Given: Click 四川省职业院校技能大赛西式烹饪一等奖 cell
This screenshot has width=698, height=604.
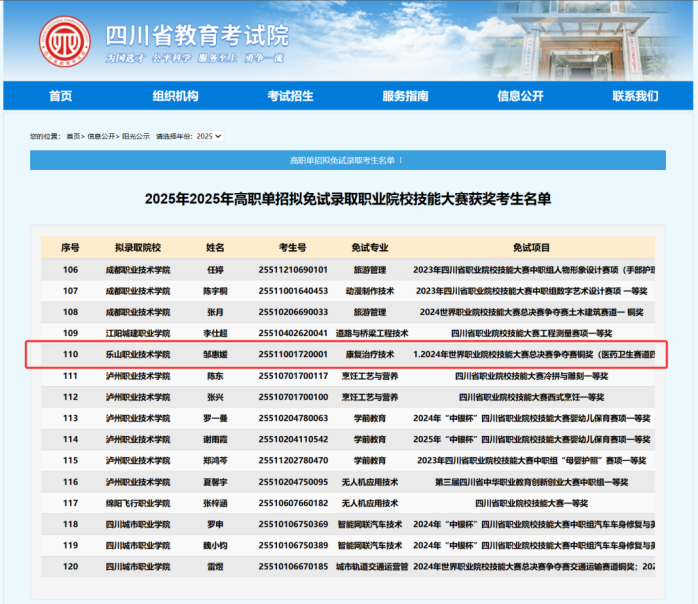Looking at the screenshot, I should 532,397.
